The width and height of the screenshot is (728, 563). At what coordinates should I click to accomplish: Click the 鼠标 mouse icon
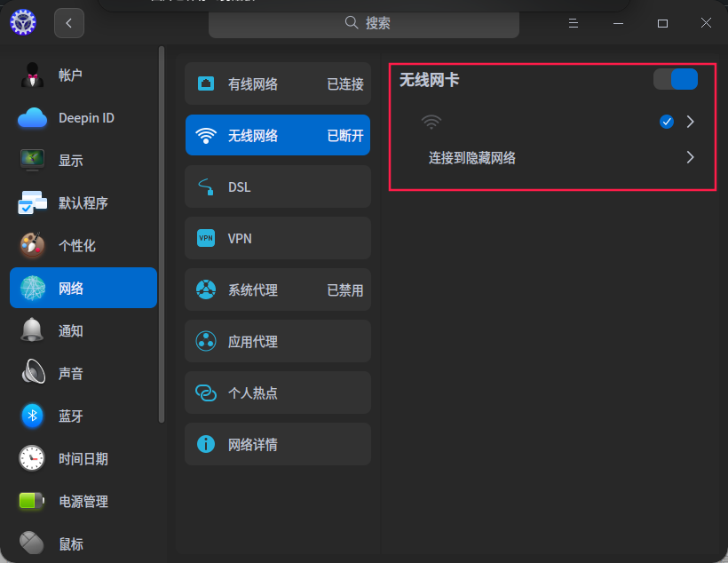coord(32,542)
